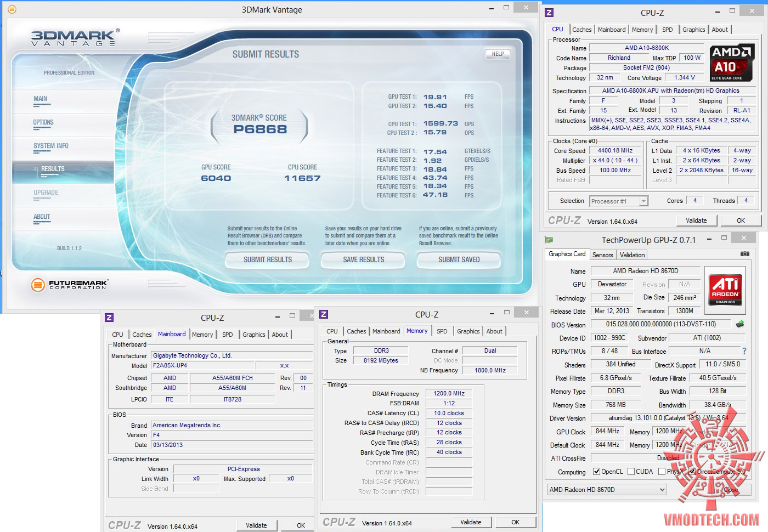Open Graphics tab in the CPU-Z Memory window
Viewport: 768px width, 532px height.
(468, 331)
